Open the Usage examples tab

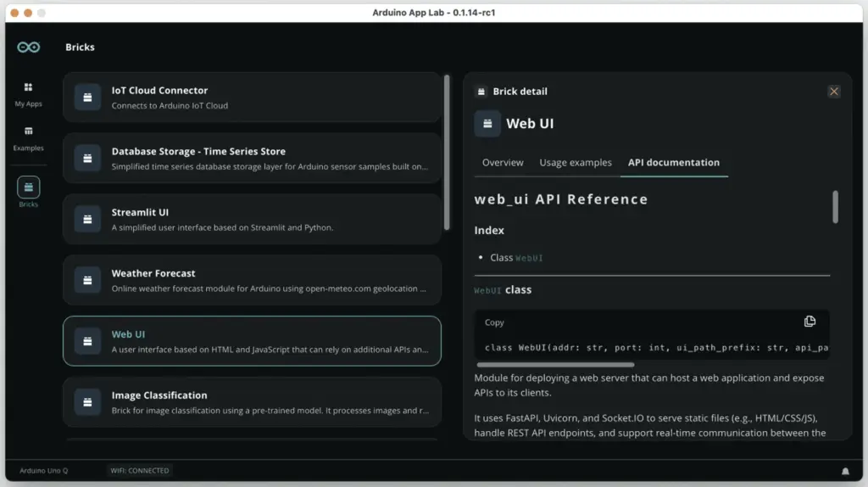click(576, 163)
